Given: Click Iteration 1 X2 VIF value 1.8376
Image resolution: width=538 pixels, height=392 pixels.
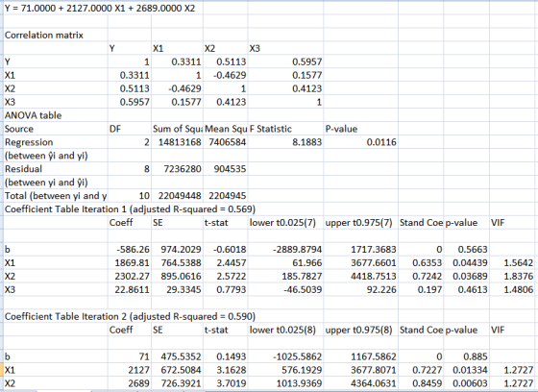Looking at the screenshot, I should click(x=513, y=277).
